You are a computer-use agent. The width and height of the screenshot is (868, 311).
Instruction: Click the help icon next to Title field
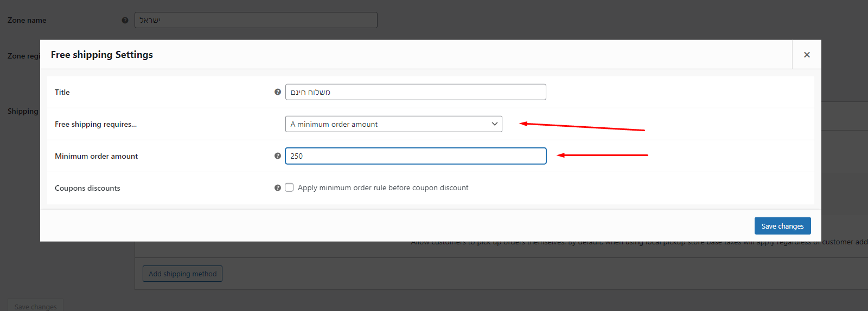(278, 92)
